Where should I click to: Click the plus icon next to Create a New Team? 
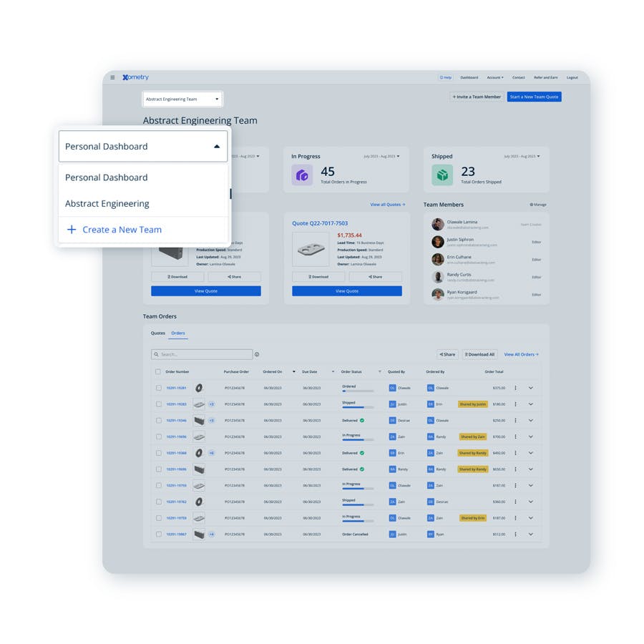point(72,230)
